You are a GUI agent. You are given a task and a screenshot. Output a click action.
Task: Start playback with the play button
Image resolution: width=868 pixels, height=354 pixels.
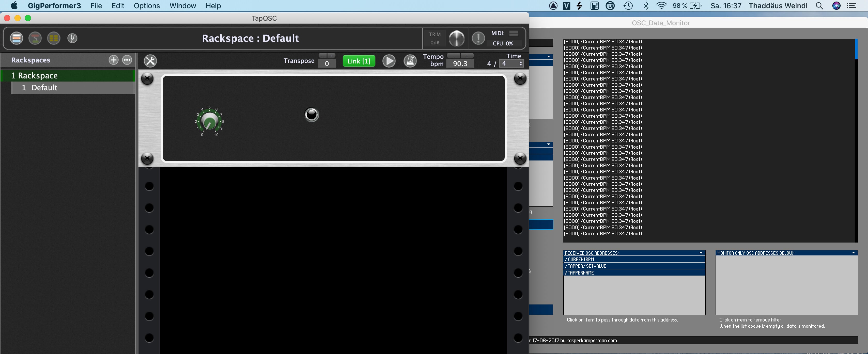(x=389, y=61)
